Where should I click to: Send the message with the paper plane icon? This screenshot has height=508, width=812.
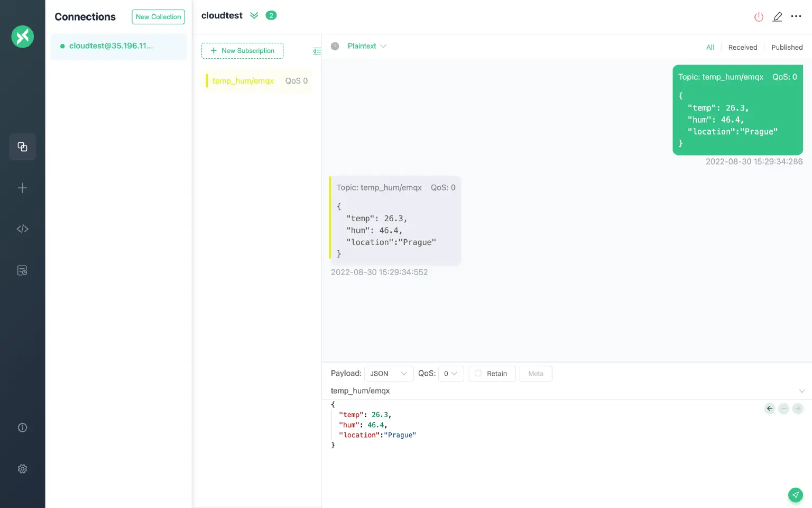[x=796, y=495]
